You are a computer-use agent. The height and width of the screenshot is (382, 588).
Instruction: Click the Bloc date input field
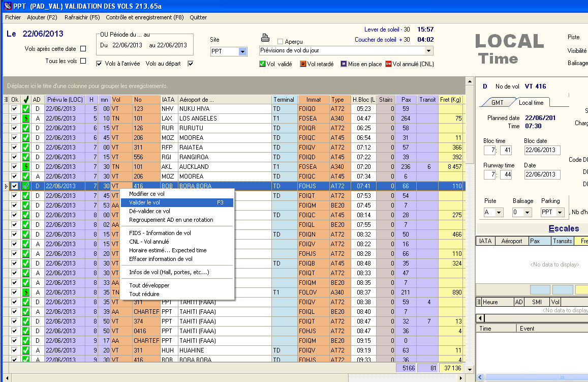click(x=542, y=151)
